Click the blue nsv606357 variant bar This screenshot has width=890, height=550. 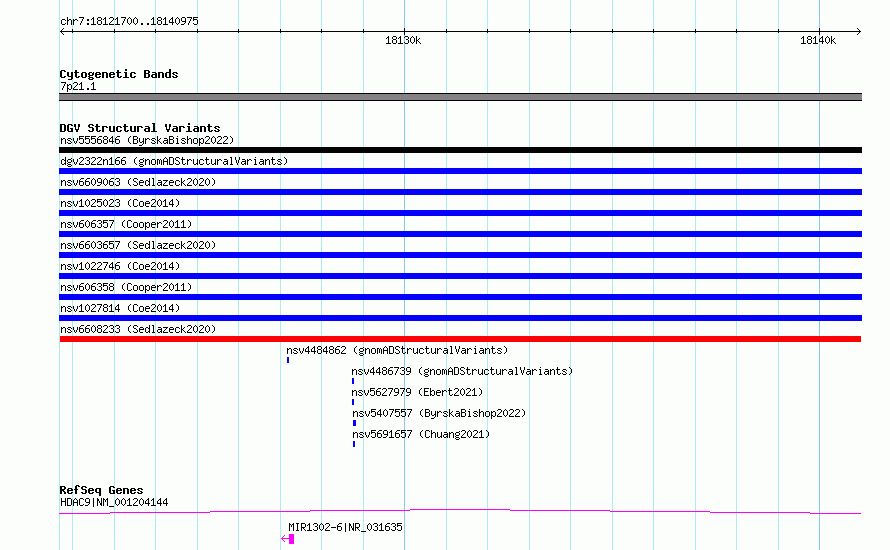coord(460,234)
